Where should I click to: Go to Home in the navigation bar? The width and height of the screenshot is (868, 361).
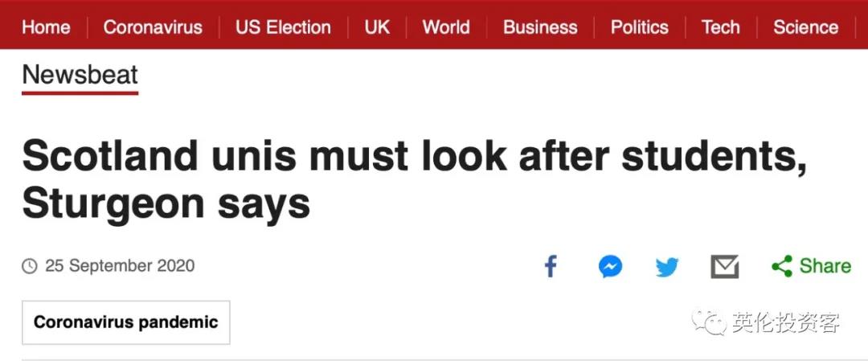point(46,27)
